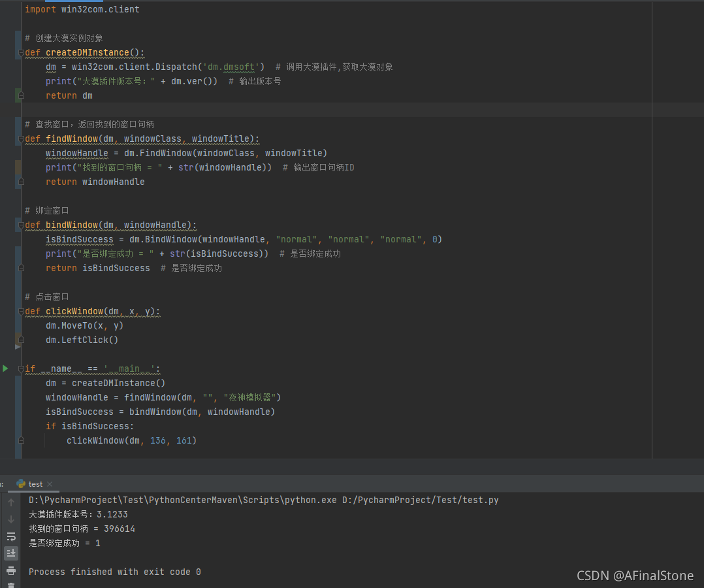The width and height of the screenshot is (704, 588).
Task: Click the fold-end marker beside return dm
Action: tap(21, 96)
